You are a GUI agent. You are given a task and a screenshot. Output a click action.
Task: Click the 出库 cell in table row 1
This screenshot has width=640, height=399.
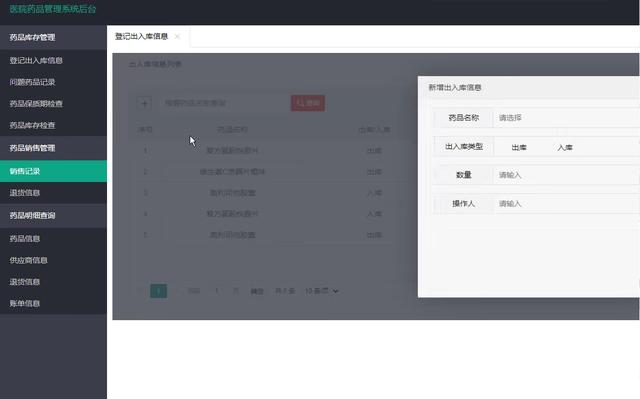coord(374,151)
